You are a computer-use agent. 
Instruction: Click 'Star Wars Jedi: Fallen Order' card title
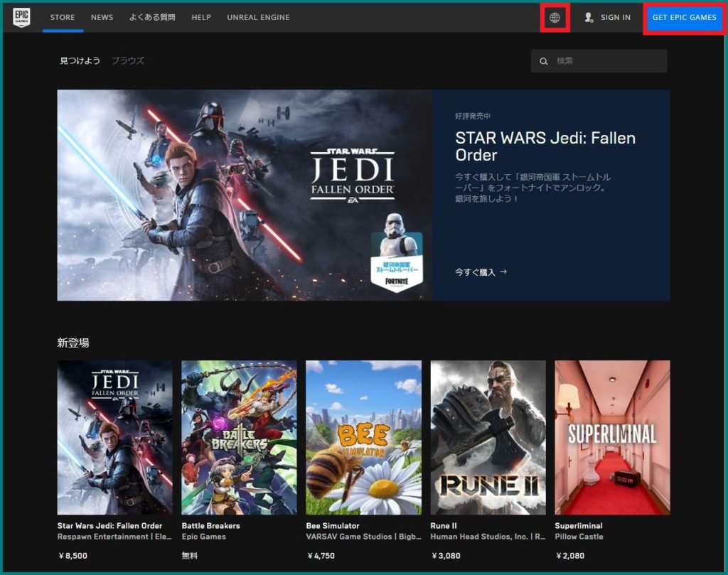(109, 526)
